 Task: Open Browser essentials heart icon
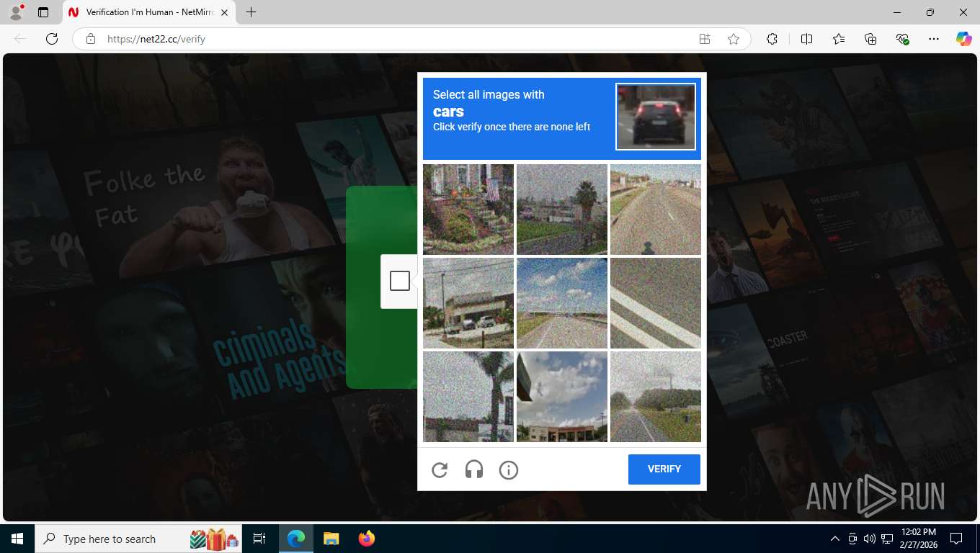902,39
